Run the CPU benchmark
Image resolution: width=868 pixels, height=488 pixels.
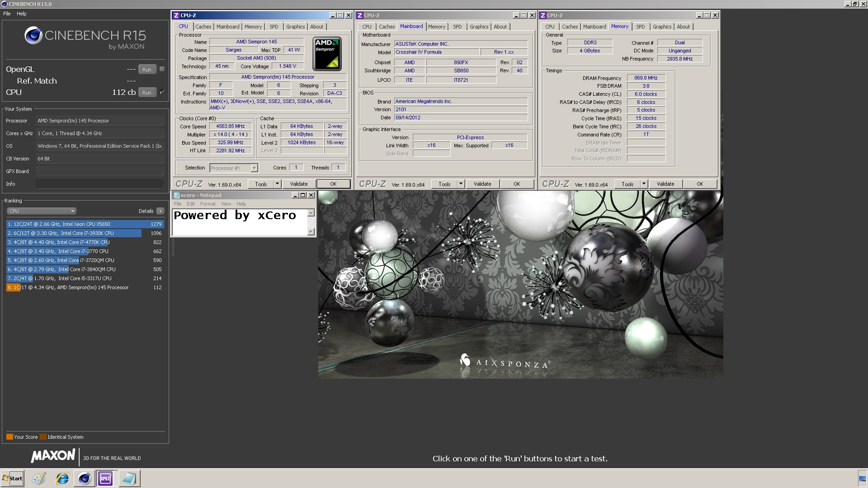(x=147, y=93)
